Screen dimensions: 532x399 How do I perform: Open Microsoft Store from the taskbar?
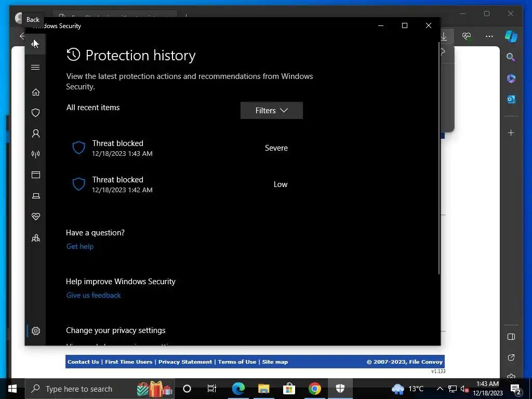point(289,389)
